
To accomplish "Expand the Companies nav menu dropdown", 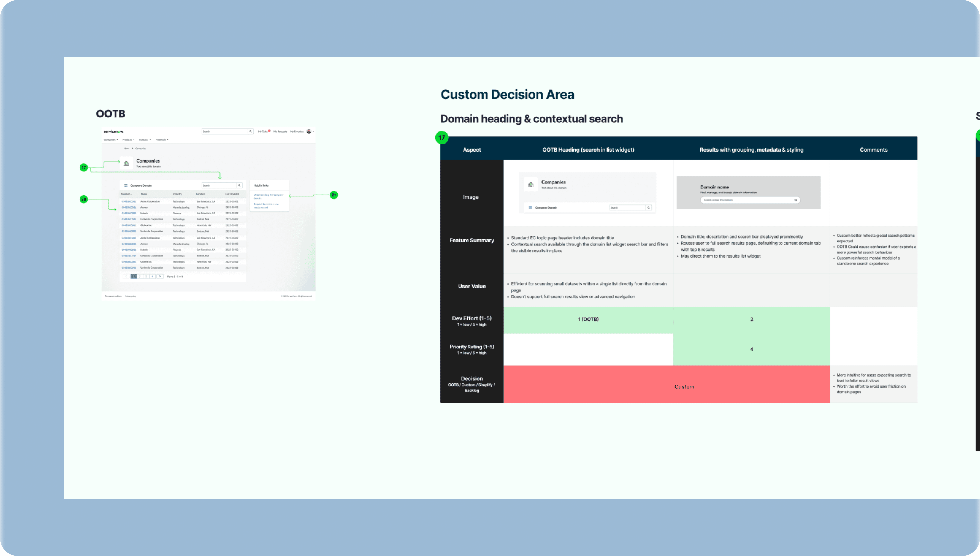I will (x=111, y=140).
